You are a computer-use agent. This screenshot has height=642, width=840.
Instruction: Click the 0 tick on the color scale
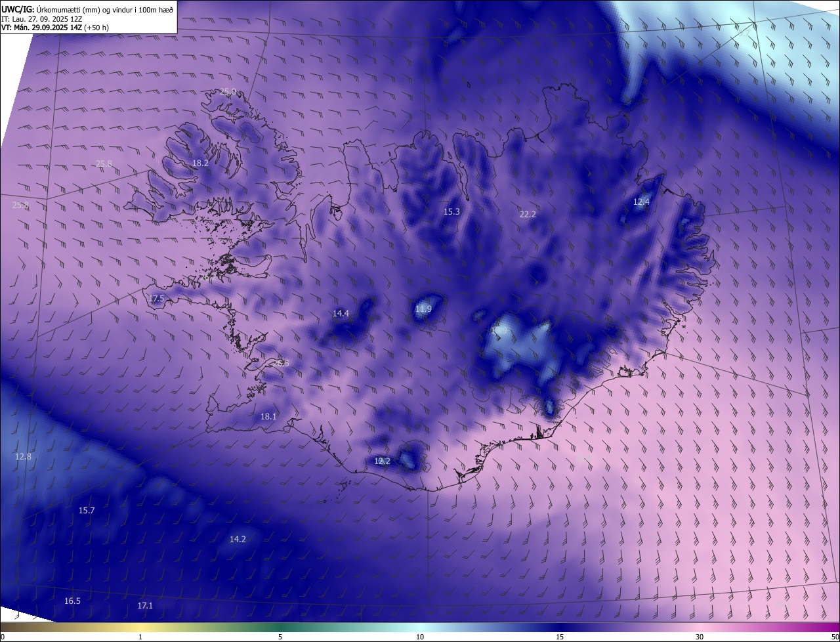coord(2,637)
